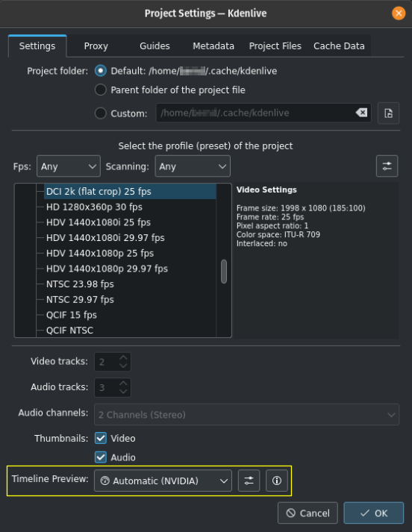Decrease the Video tracks spinner value

(x=124, y=366)
